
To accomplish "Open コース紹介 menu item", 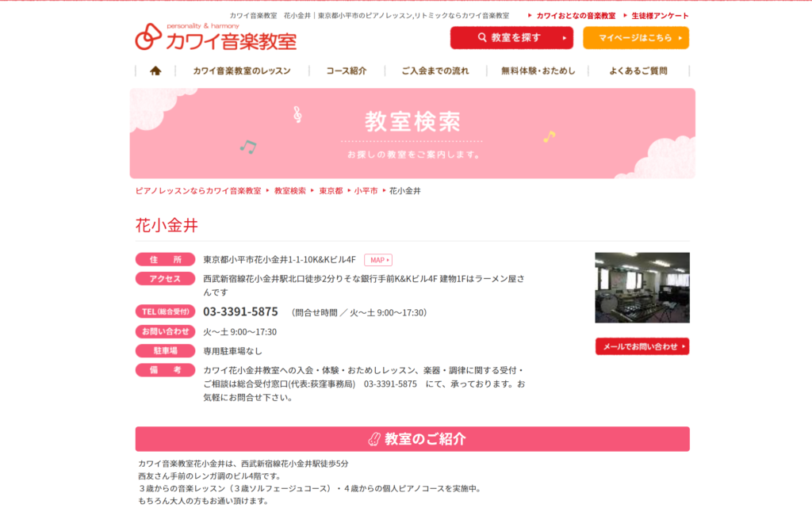I will (x=347, y=71).
